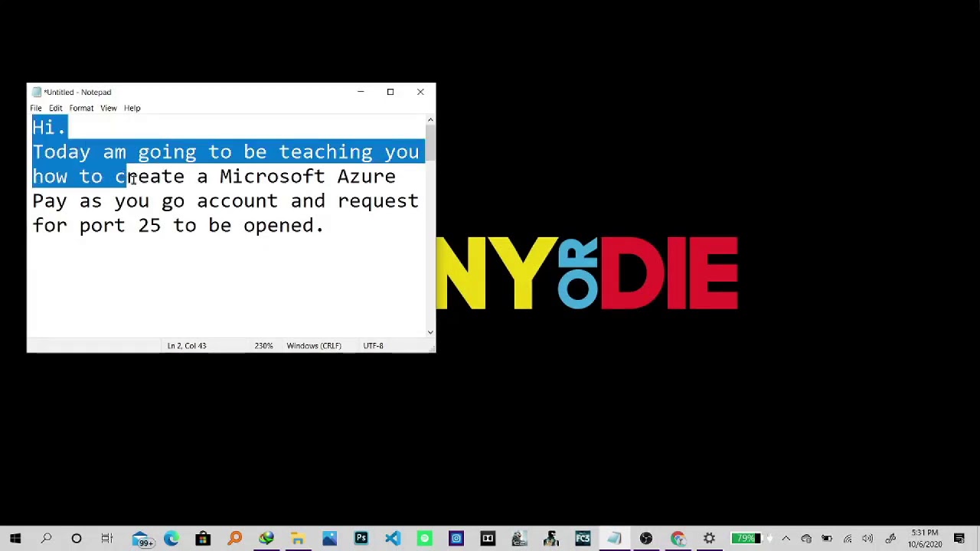Maximize the Notepad window

(x=390, y=92)
